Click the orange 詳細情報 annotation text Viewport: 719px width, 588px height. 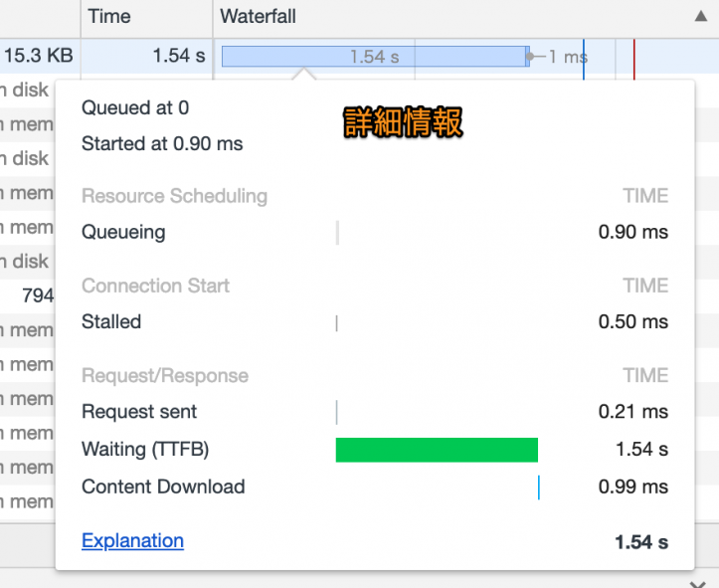coord(403,122)
